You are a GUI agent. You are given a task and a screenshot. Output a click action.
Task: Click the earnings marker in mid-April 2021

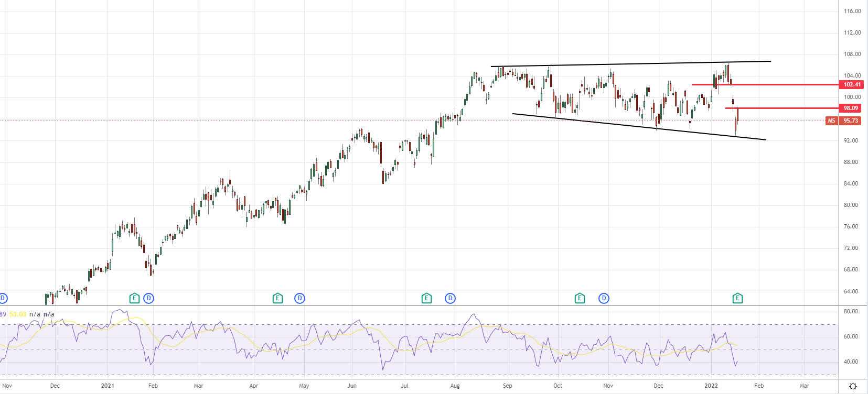pyautogui.click(x=277, y=299)
